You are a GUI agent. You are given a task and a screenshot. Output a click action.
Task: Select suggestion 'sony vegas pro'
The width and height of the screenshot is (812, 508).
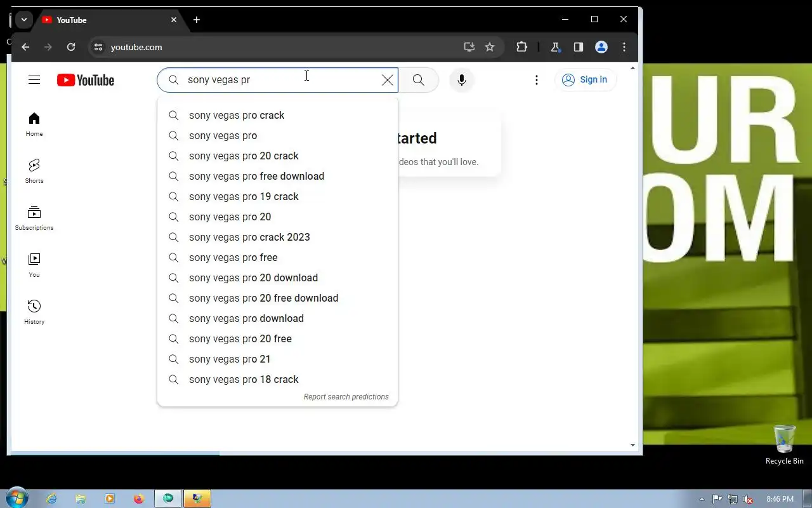277,135
